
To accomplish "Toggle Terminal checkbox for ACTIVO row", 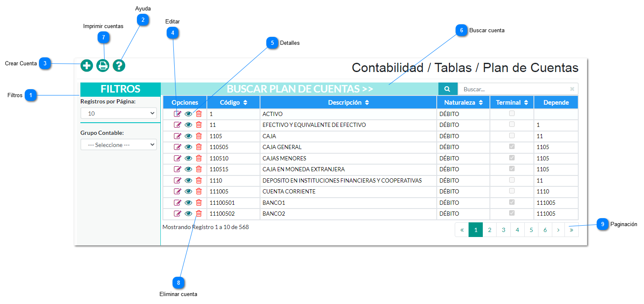I will pyautogui.click(x=512, y=113).
